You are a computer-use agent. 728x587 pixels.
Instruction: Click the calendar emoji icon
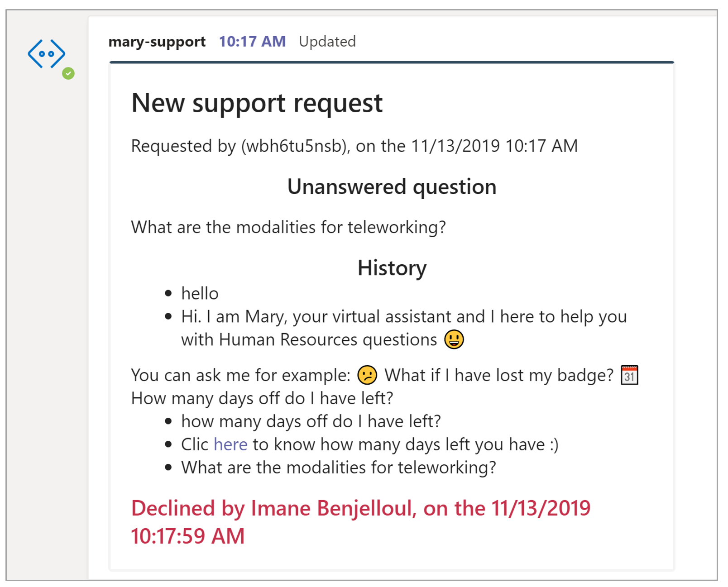tap(629, 375)
